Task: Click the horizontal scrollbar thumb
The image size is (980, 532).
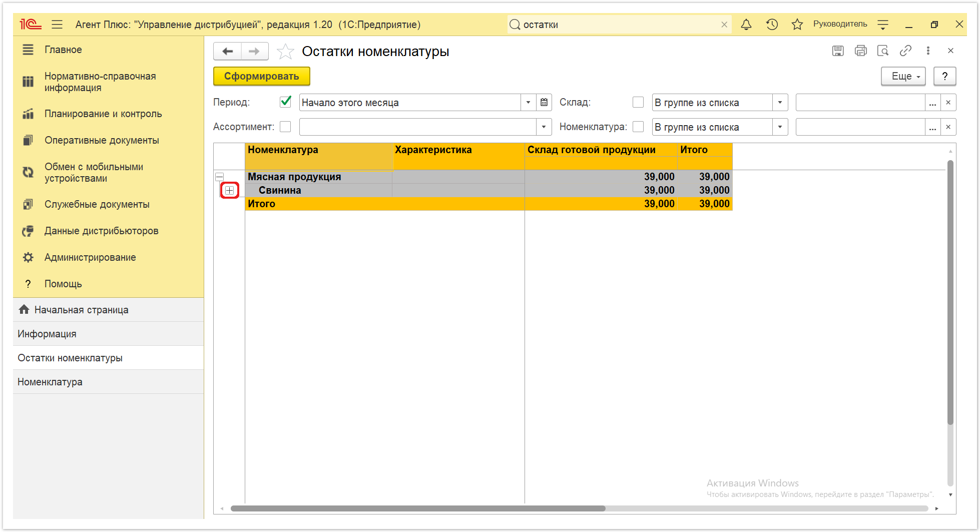Action: coord(418,508)
